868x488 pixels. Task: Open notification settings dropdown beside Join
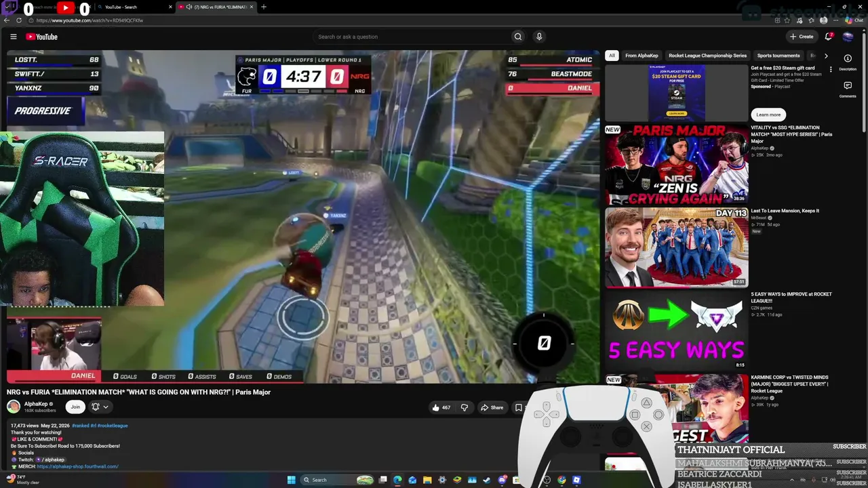[x=100, y=407]
